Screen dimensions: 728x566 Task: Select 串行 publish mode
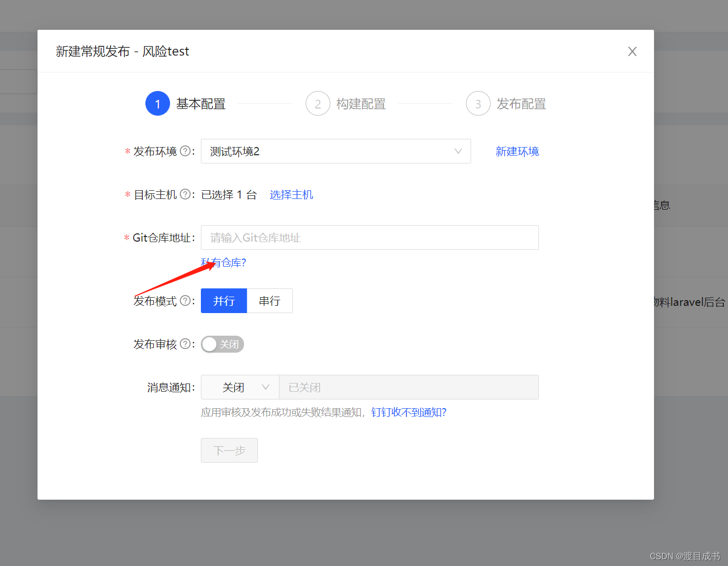pos(270,301)
